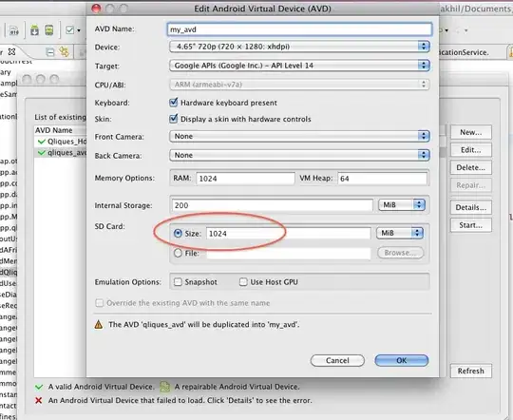Click the Browse button for SD card file
The width and height of the screenshot is (513, 420).
[401, 253]
